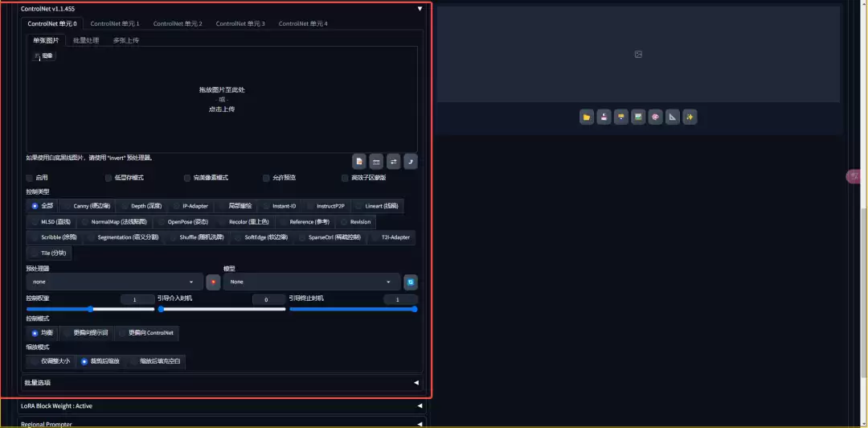Select the T2I-Adapter control type

pos(391,237)
